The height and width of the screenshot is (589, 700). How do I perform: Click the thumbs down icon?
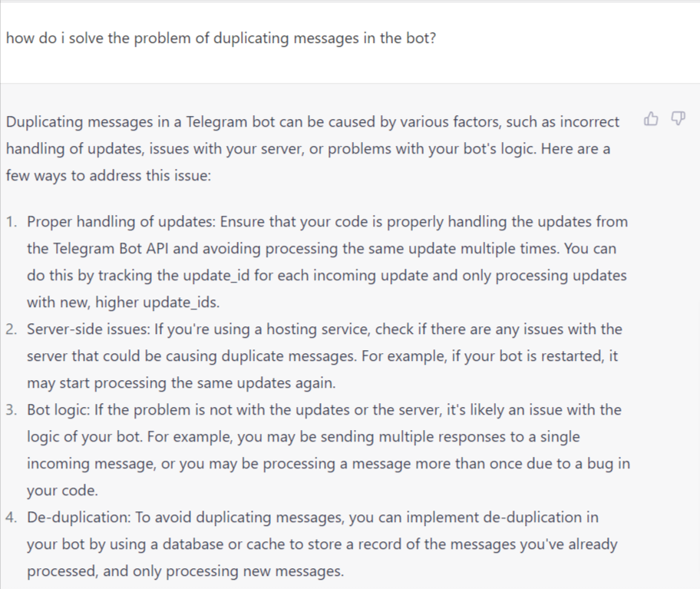(x=679, y=119)
